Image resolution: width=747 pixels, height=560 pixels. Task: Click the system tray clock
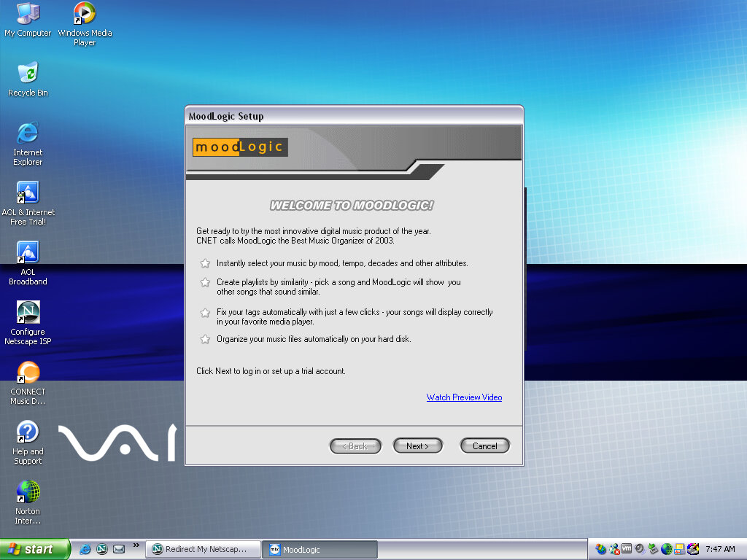click(720, 550)
